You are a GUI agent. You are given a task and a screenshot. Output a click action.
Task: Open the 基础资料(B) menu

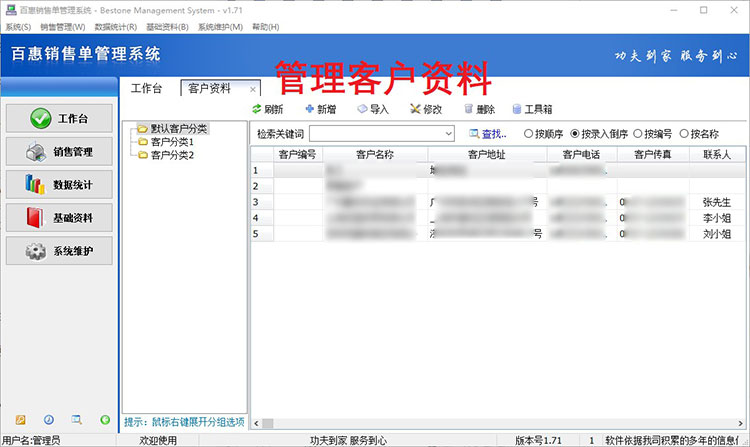[167, 27]
